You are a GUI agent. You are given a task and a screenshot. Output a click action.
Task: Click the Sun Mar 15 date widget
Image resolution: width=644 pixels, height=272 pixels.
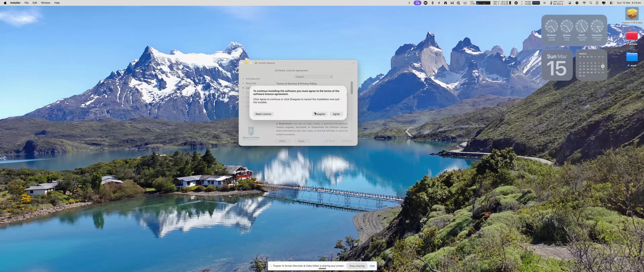click(557, 65)
